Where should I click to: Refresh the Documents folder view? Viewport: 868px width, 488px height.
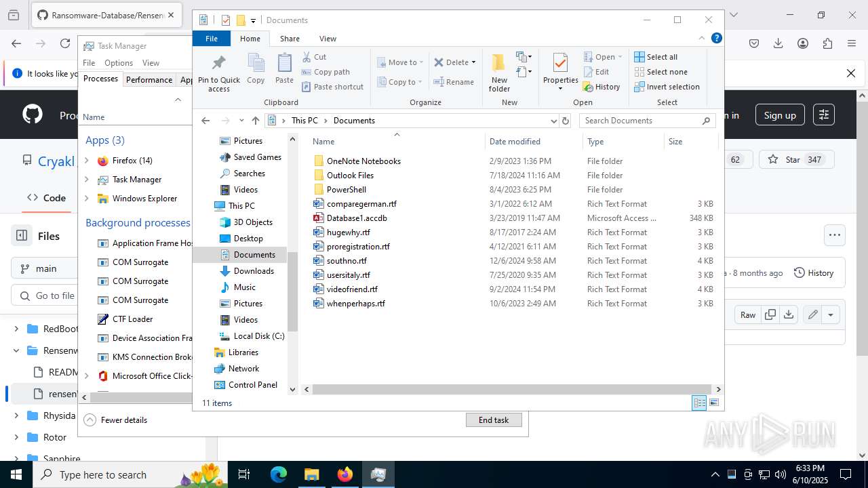coord(566,121)
